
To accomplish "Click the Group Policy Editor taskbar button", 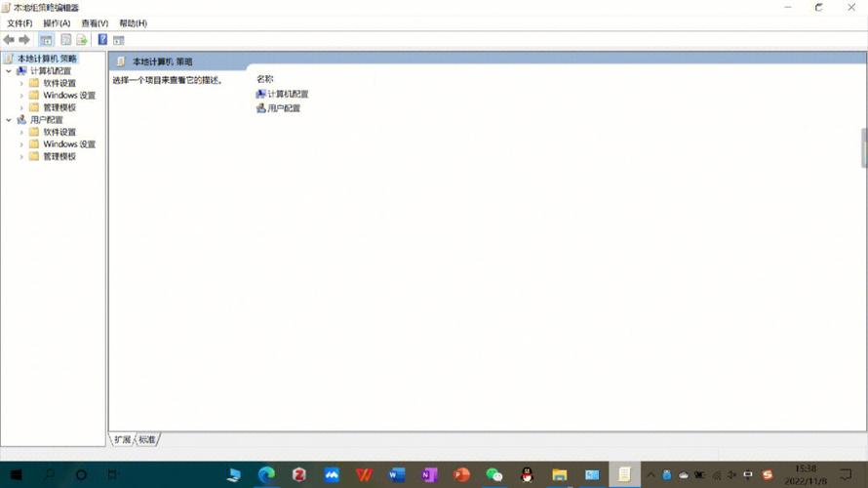I will [624, 474].
